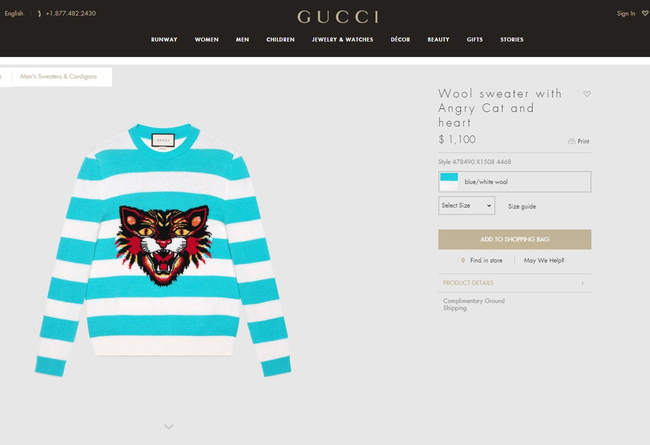Click the Angry Cat sweater product image
Screen dimensions: 650x445
[x=163, y=249]
